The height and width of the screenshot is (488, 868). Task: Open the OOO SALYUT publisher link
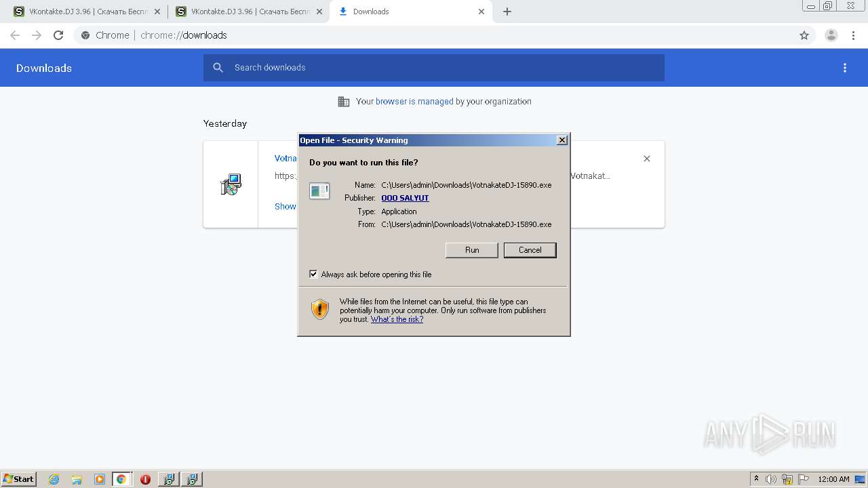coord(405,198)
